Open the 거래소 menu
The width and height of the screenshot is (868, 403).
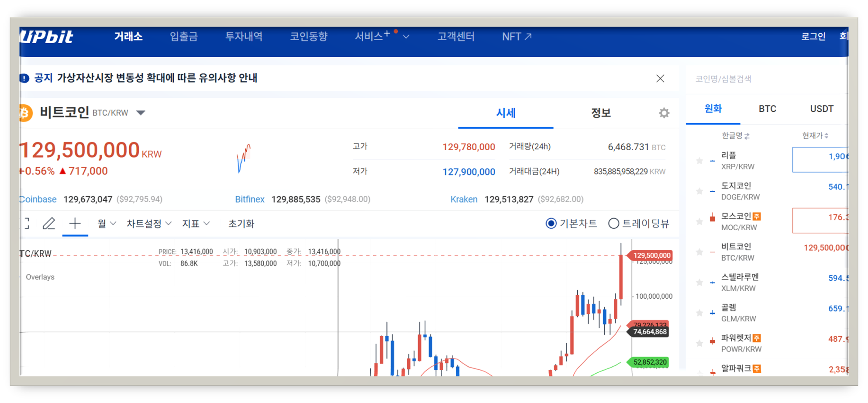pyautogui.click(x=128, y=37)
